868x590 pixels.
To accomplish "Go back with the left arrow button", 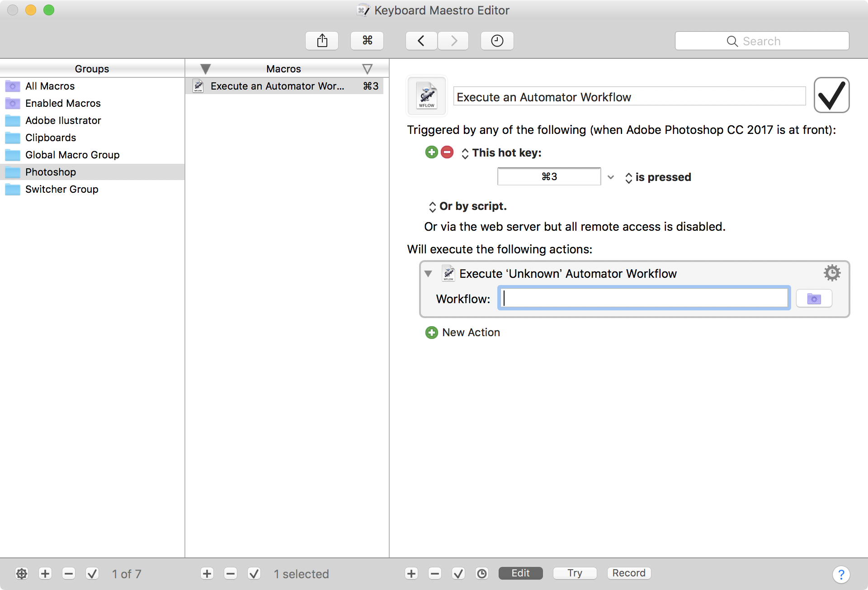I will tap(421, 41).
